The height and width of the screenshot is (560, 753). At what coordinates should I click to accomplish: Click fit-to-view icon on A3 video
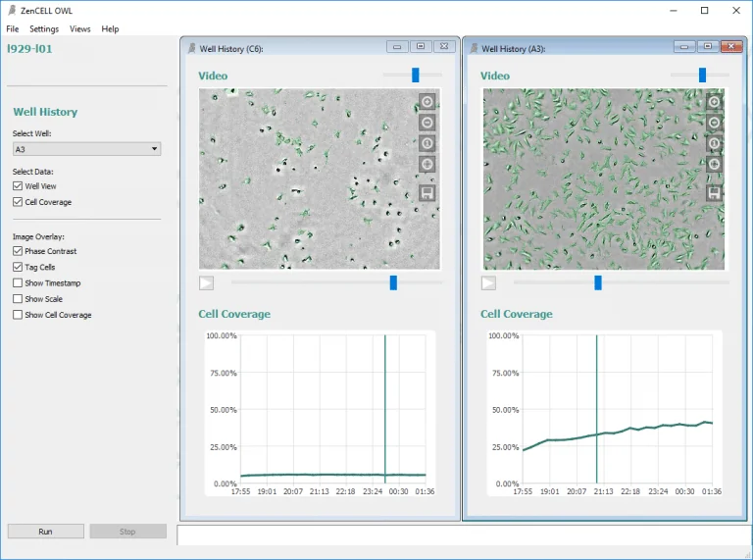[713, 165]
